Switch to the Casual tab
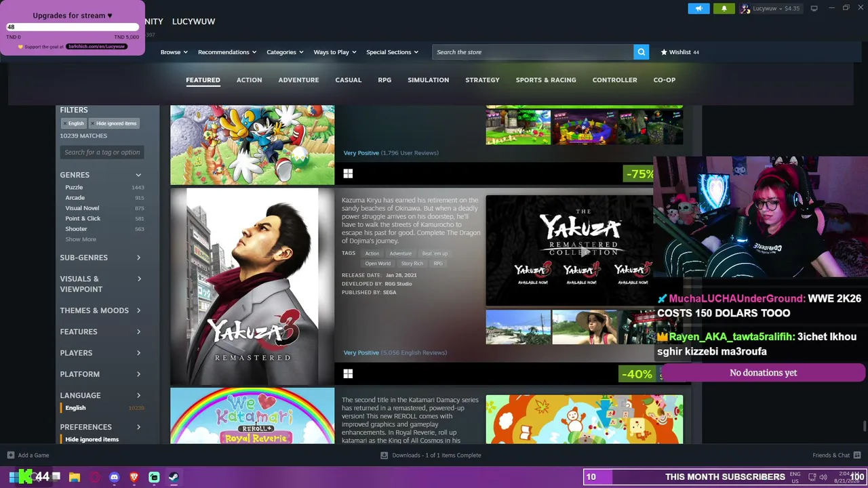The width and height of the screenshot is (868, 488). click(349, 80)
